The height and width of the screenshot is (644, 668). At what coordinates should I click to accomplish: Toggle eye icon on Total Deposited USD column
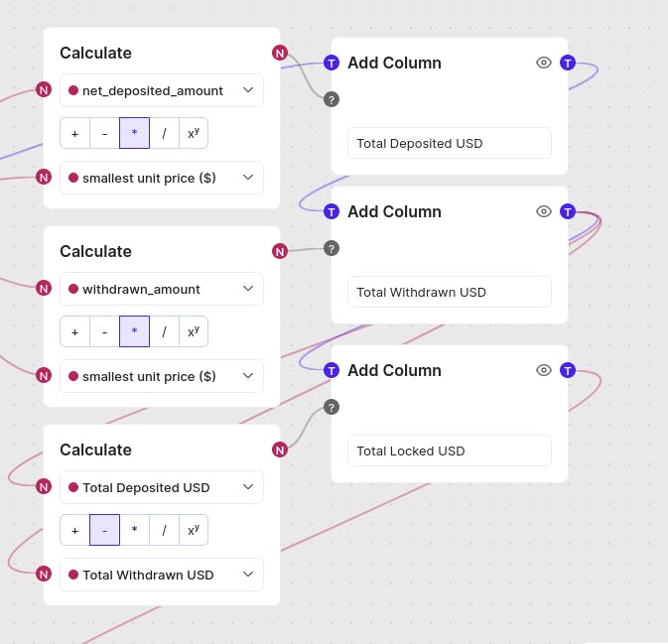tap(543, 63)
